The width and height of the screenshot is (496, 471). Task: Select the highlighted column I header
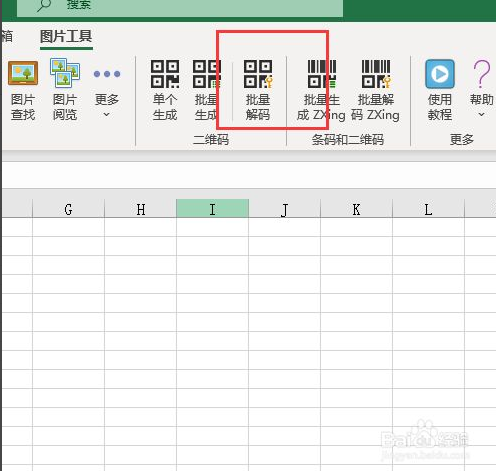click(212, 209)
